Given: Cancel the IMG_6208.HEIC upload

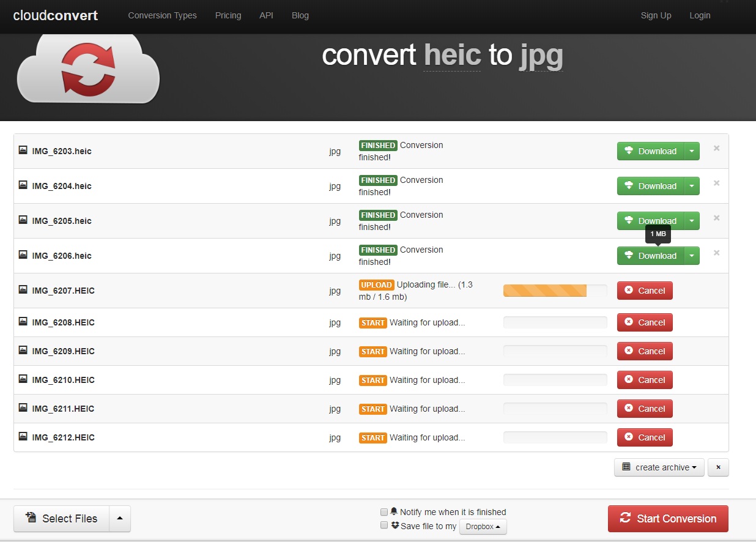Looking at the screenshot, I should coord(645,322).
